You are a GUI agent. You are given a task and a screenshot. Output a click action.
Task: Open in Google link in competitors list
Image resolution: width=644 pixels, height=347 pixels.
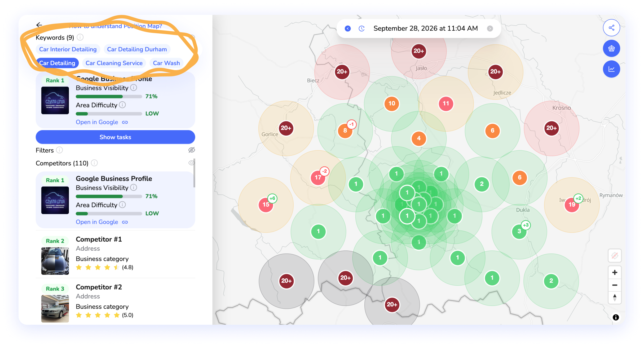[102, 222]
